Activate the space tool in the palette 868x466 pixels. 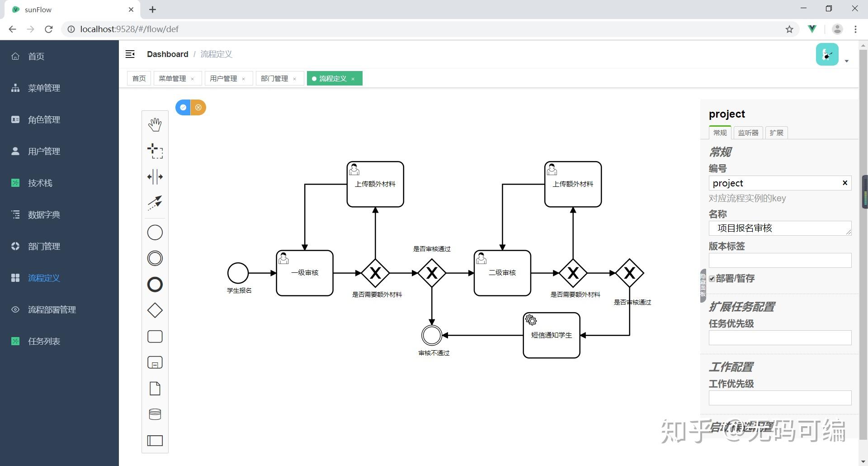pyautogui.click(x=155, y=177)
